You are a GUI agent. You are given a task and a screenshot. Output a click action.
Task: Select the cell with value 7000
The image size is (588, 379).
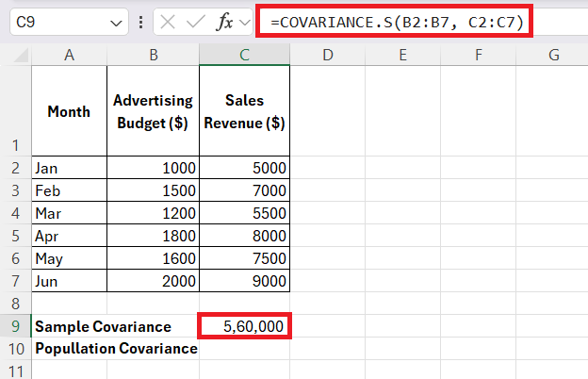(x=244, y=190)
